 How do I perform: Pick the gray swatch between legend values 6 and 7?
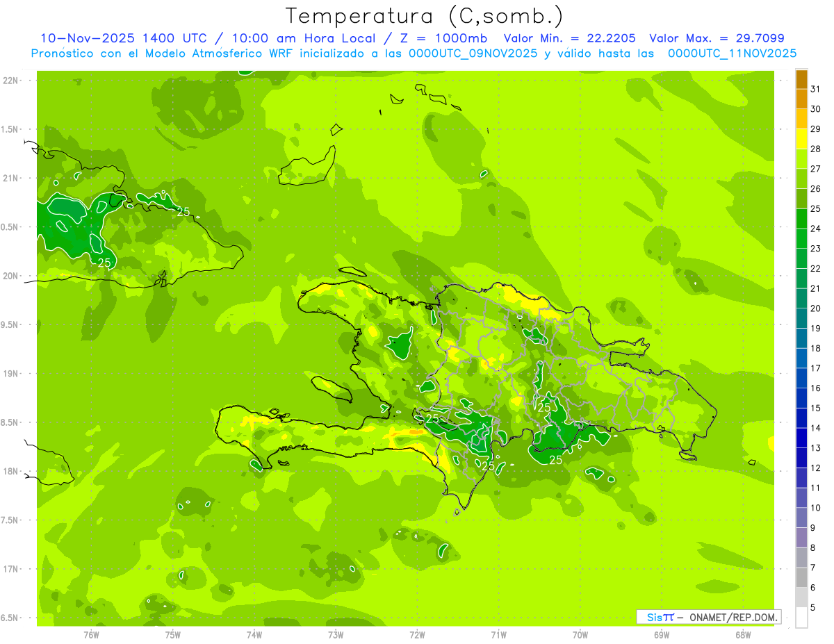click(x=801, y=577)
